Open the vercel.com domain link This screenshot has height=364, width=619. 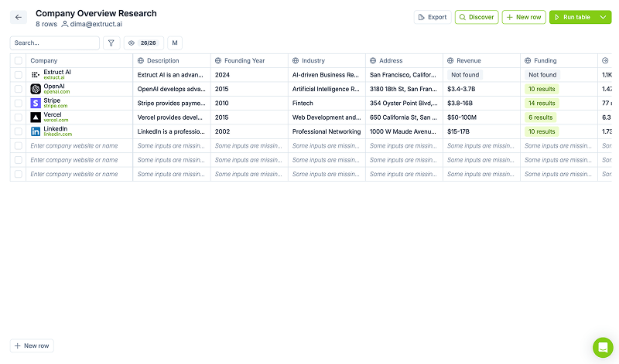[x=56, y=121]
